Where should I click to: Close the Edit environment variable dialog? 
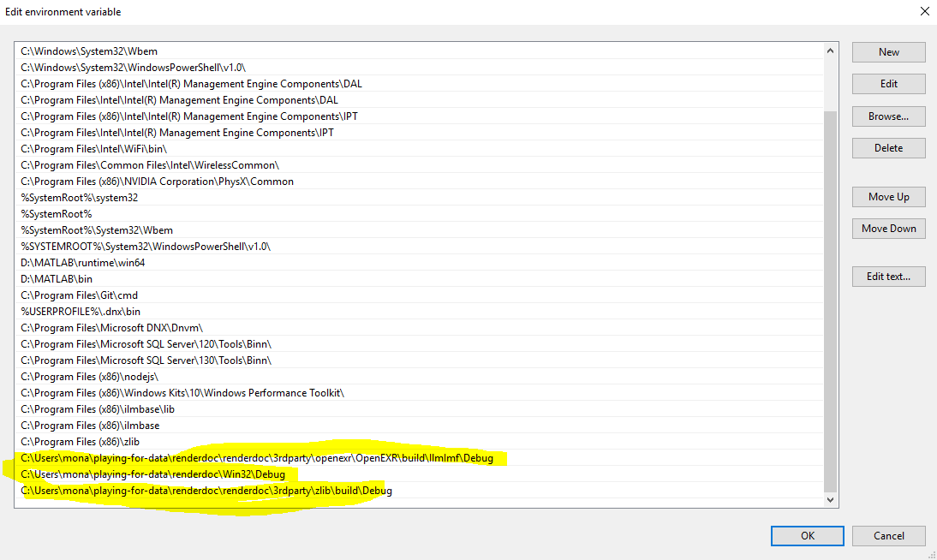[924, 11]
